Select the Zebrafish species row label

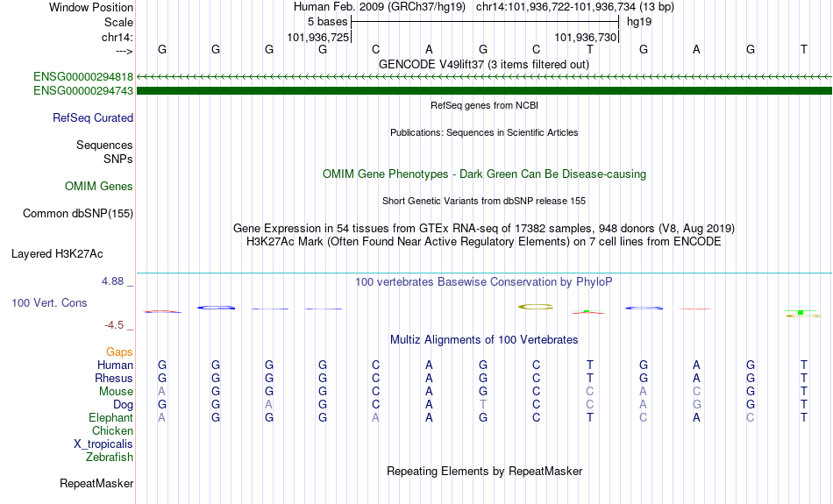coord(110,457)
